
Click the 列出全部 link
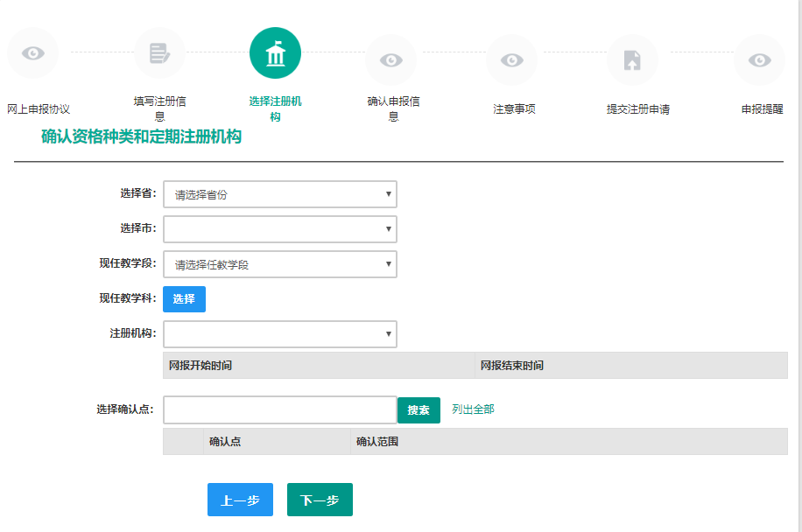coord(473,409)
